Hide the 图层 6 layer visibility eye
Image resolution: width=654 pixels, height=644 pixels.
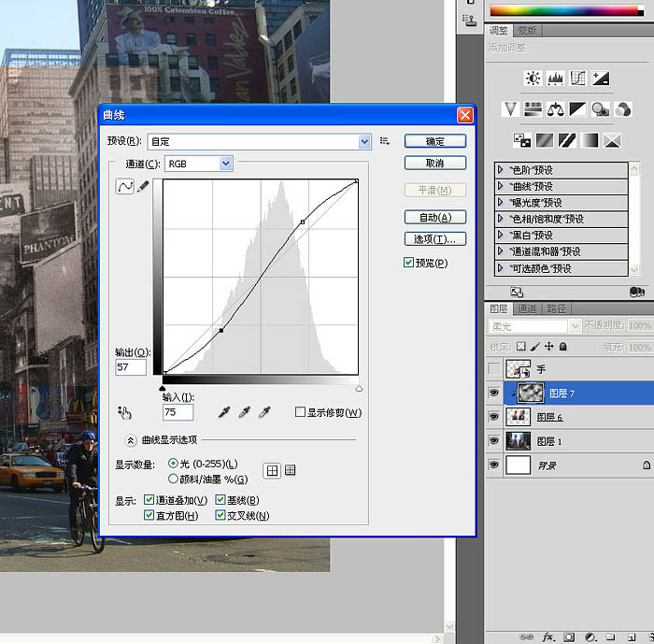pos(494,417)
